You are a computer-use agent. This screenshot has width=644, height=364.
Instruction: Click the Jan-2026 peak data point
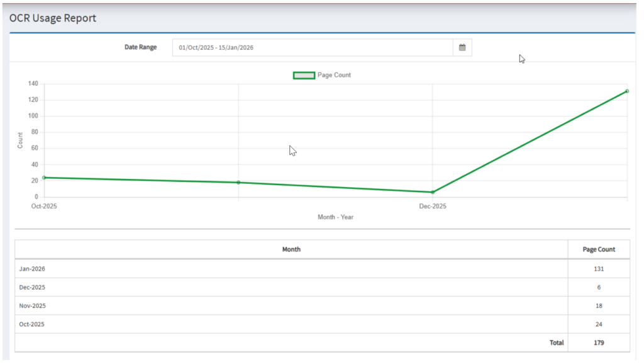tap(627, 91)
